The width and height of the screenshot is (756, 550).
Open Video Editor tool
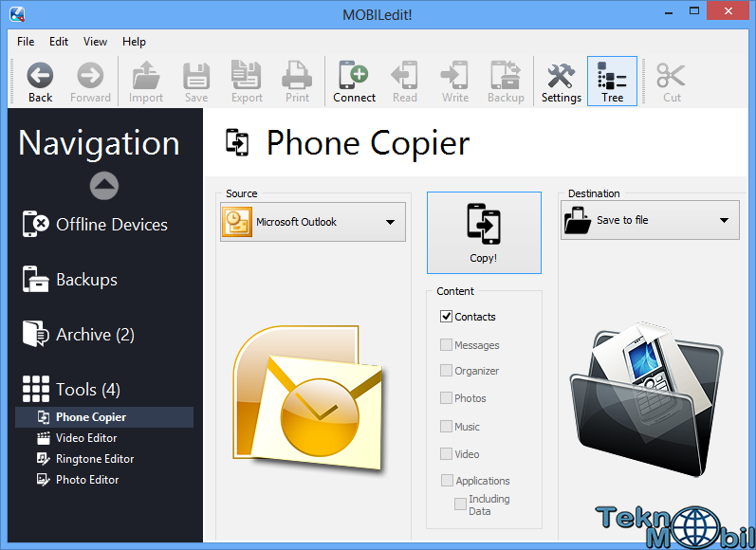click(x=77, y=438)
